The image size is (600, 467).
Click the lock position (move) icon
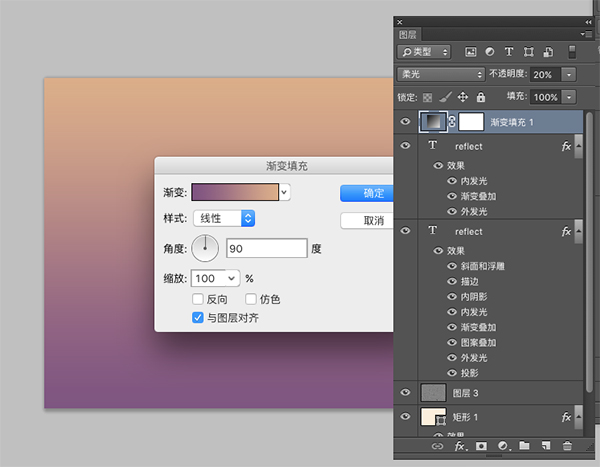pos(463,97)
